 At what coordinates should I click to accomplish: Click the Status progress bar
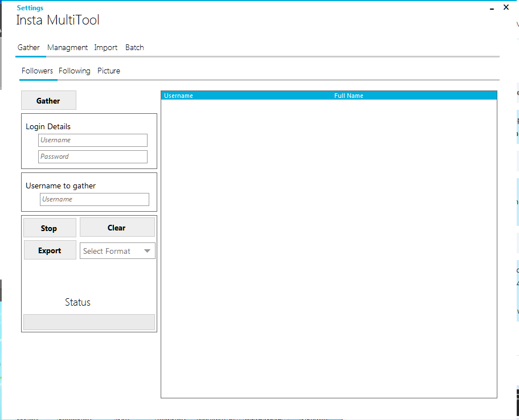click(x=89, y=322)
